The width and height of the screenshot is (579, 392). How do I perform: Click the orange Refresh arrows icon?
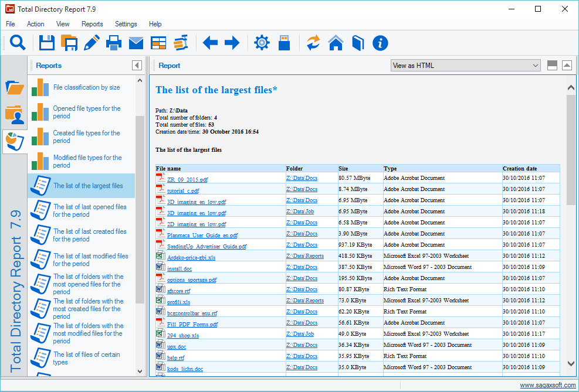[x=313, y=43]
